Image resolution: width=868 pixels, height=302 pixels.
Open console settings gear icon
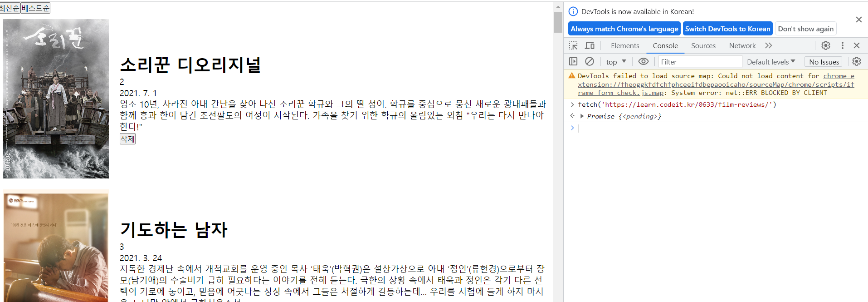pos(857,61)
